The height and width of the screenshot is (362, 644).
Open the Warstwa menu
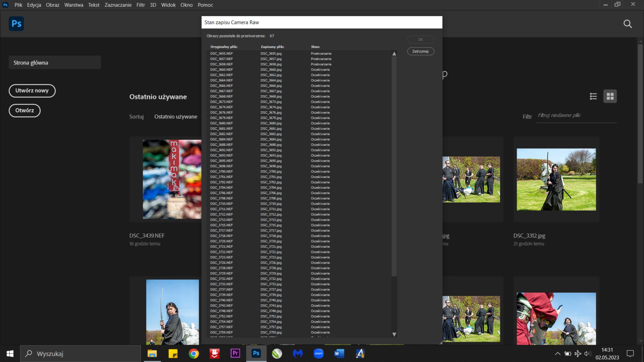tap(74, 5)
